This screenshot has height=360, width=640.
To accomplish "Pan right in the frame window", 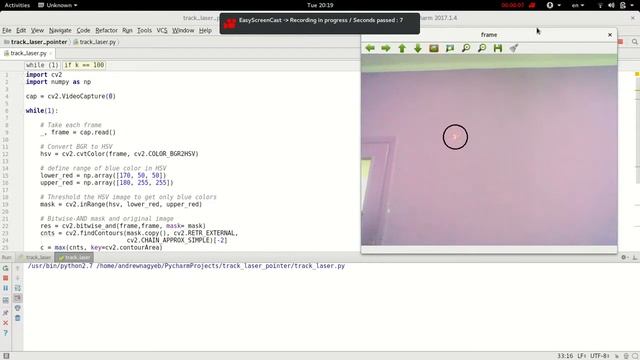I will pyautogui.click(x=386, y=48).
